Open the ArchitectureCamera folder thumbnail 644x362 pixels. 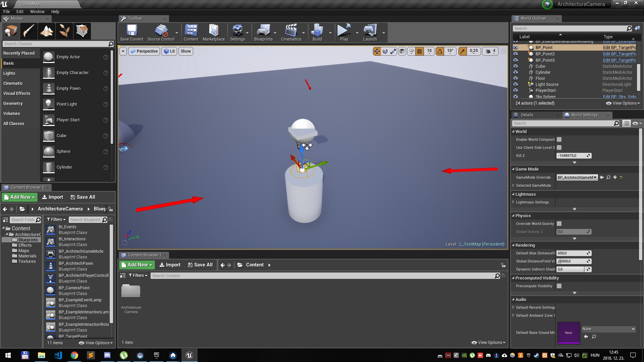(x=131, y=291)
